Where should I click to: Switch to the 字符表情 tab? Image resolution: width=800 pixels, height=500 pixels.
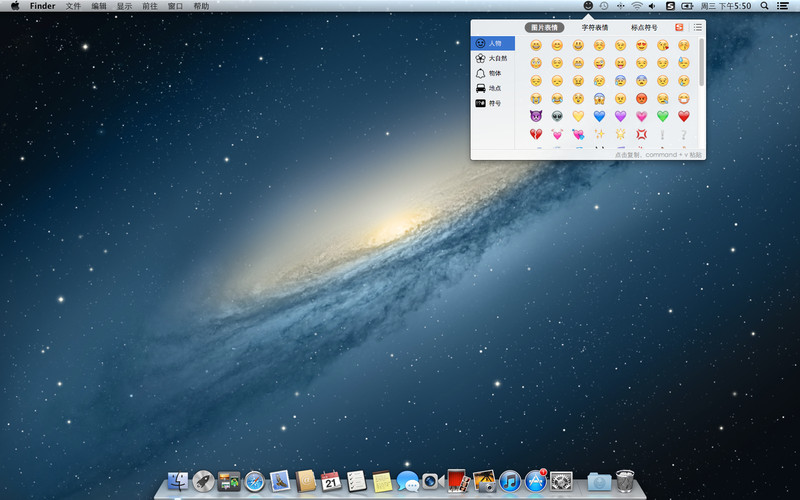click(x=595, y=27)
